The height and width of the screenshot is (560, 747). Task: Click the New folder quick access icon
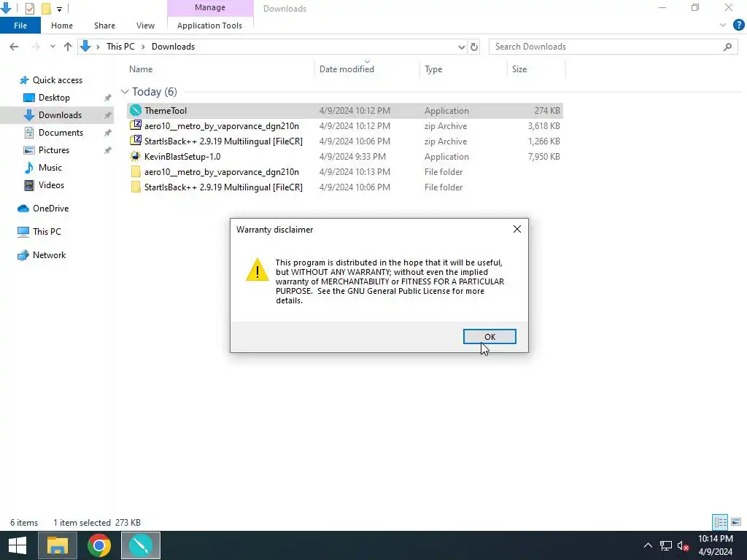(46, 8)
